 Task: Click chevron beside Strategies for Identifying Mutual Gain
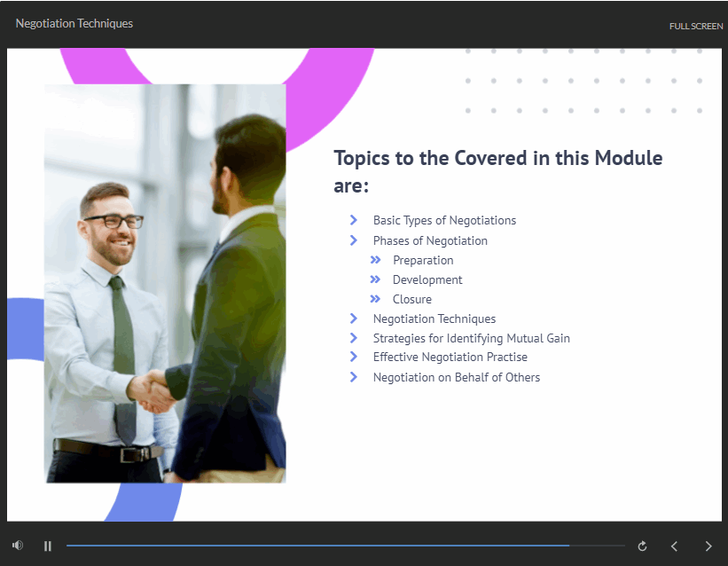[353, 338]
